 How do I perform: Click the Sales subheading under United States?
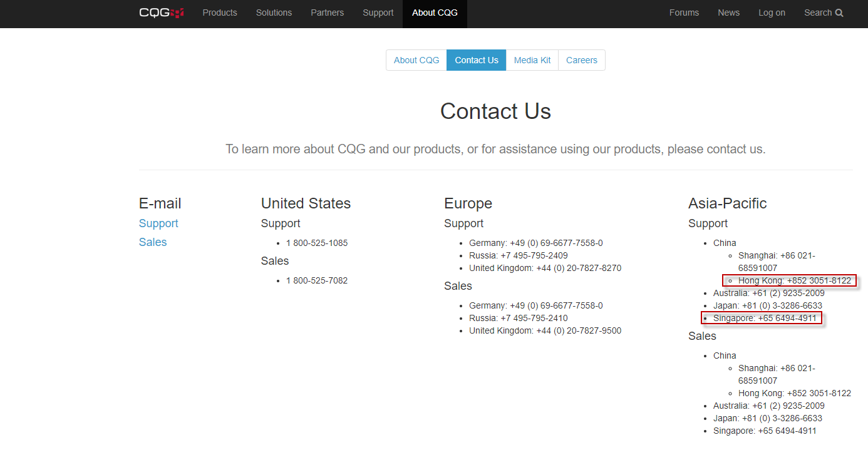pos(275,261)
